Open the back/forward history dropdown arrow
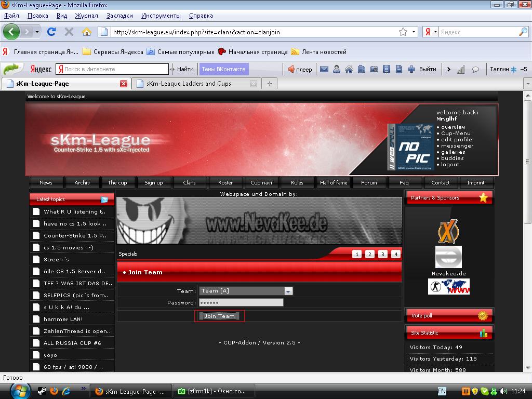The image size is (532, 399). [x=37, y=32]
